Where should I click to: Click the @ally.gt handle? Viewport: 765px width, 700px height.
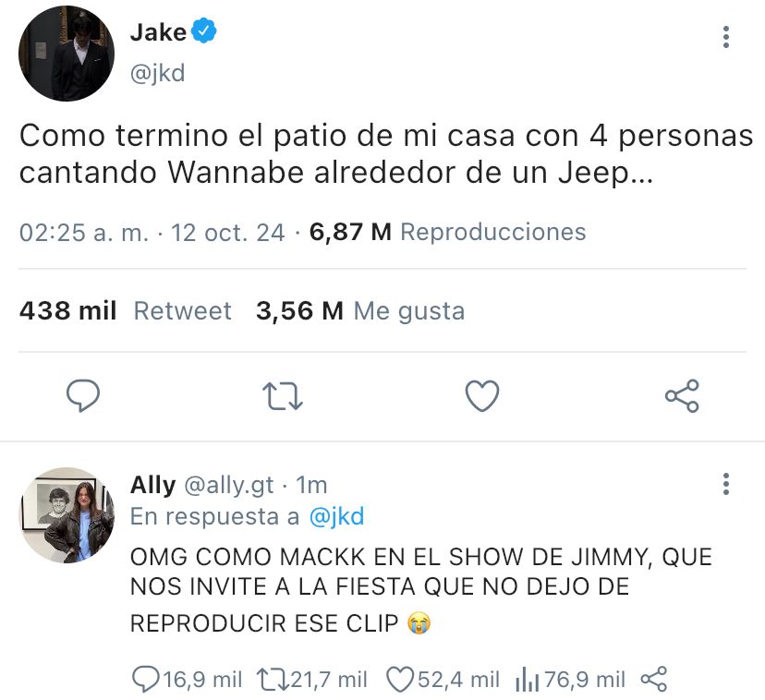[x=229, y=486]
